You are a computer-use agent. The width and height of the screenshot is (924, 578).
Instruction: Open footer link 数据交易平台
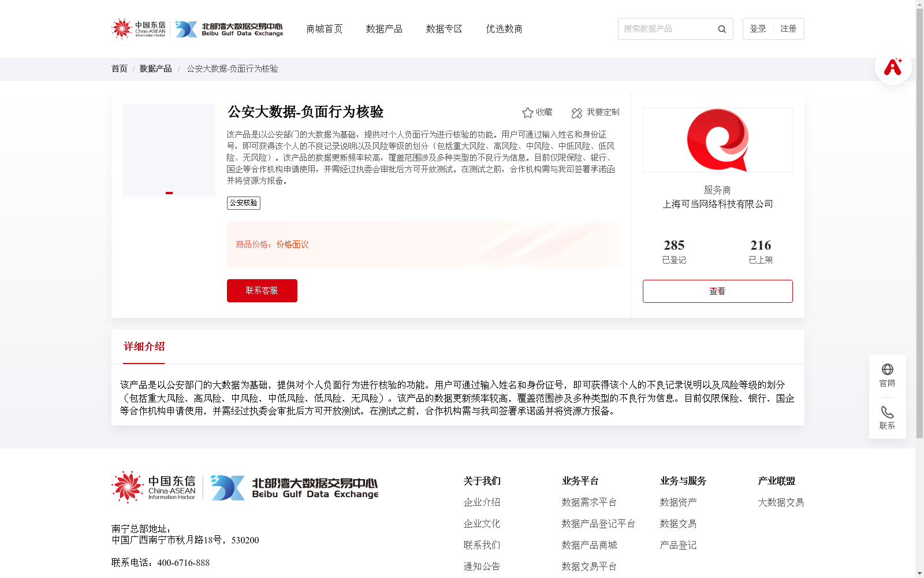click(x=589, y=566)
